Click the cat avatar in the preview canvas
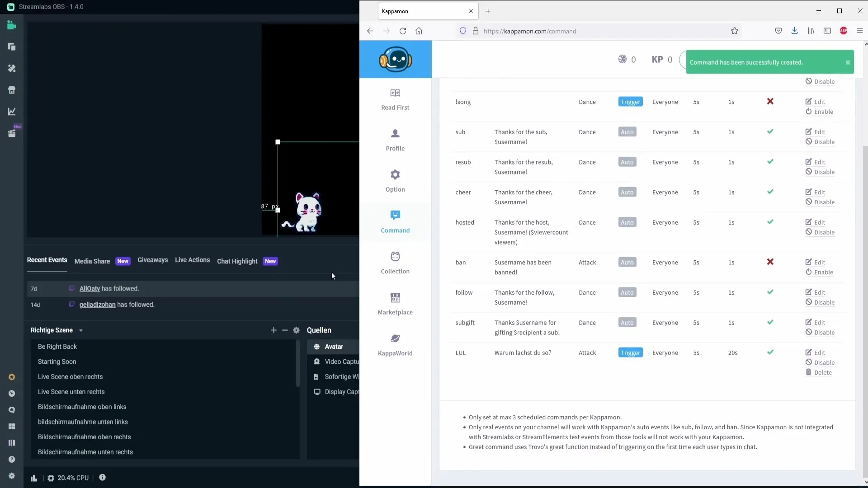 coord(302,212)
